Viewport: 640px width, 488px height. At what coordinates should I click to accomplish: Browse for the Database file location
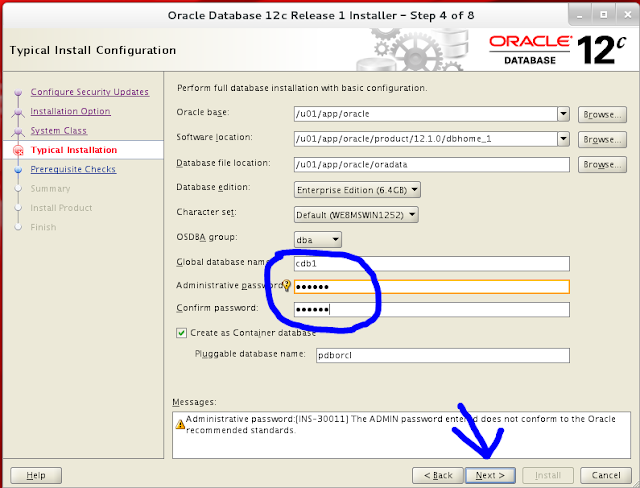602,164
